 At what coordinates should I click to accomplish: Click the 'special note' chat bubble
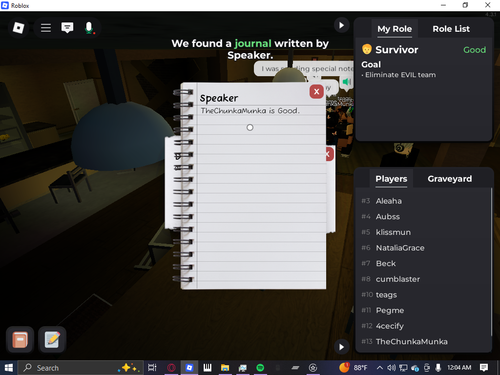click(x=303, y=69)
